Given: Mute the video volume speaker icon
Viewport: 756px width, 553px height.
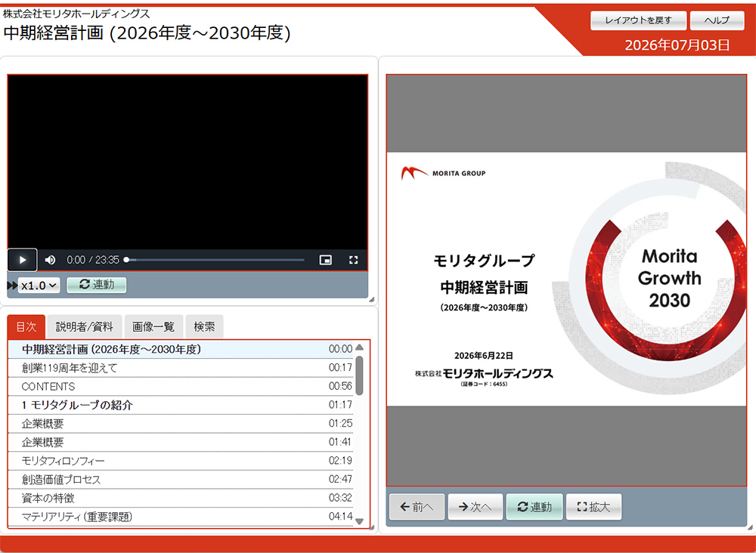Looking at the screenshot, I should coord(50,260).
